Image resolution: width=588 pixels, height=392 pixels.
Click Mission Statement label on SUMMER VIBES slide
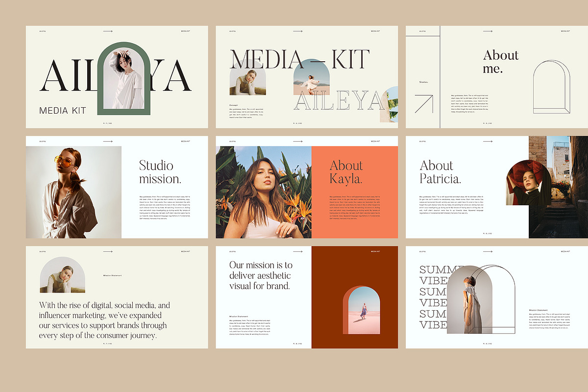538,310
